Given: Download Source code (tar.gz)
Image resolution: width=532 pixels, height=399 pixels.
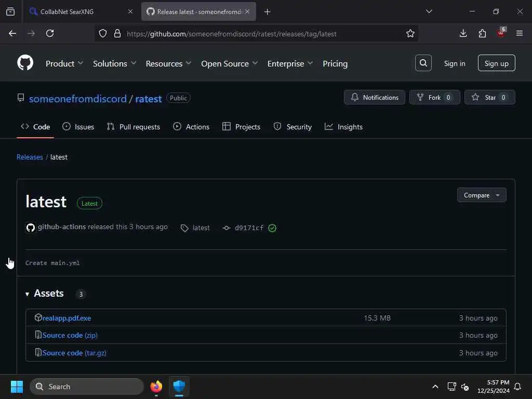Looking at the screenshot, I should (74, 353).
